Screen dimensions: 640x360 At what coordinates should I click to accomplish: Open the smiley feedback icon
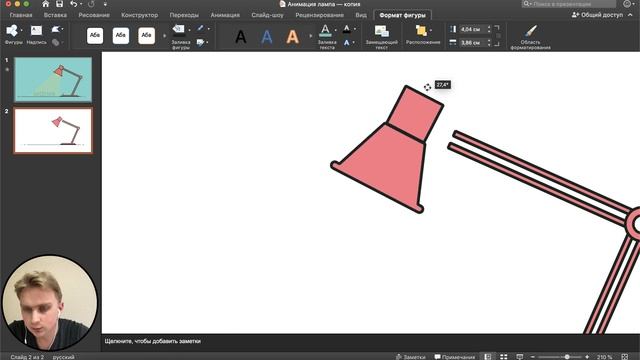(627, 4)
